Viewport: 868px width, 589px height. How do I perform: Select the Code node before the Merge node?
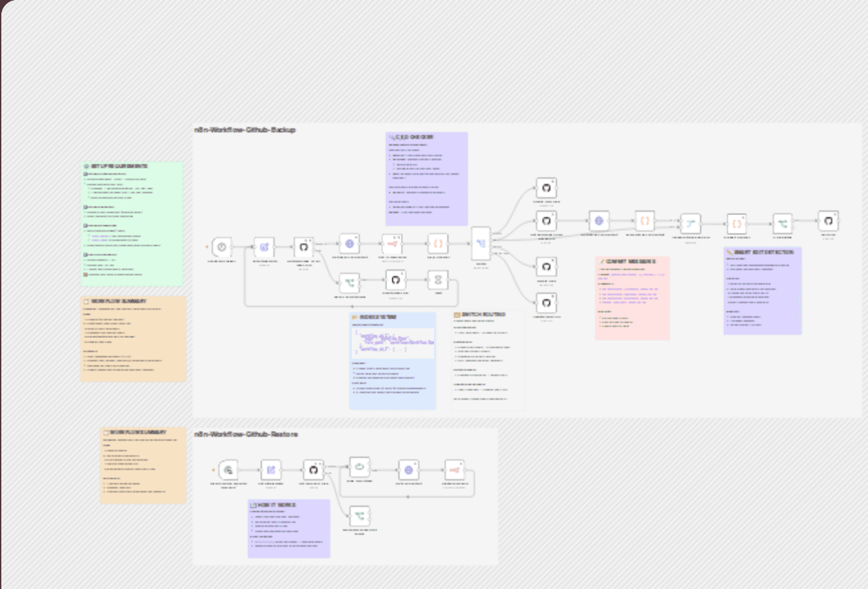pos(645,221)
